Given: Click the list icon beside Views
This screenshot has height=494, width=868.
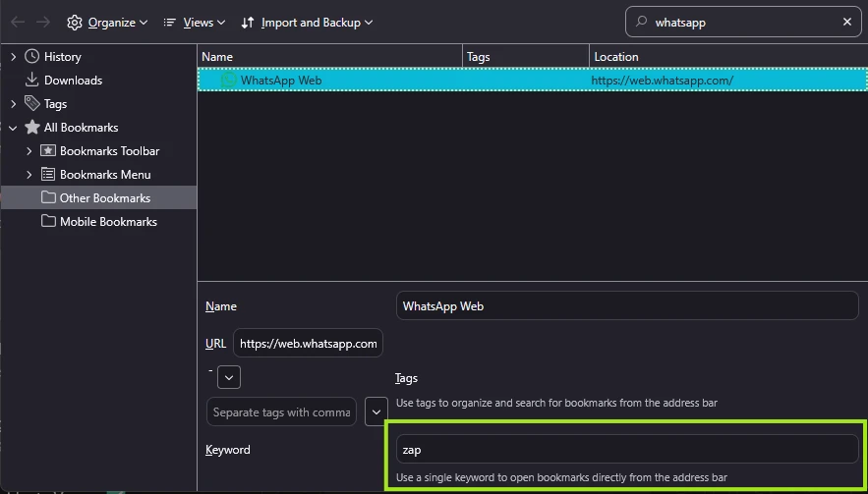Looking at the screenshot, I should 170,23.
